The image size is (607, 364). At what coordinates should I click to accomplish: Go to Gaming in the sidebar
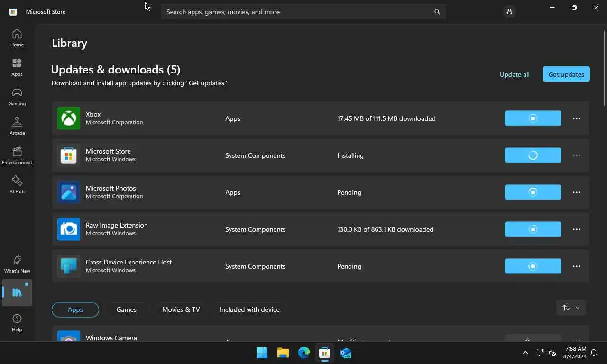coord(17,97)
